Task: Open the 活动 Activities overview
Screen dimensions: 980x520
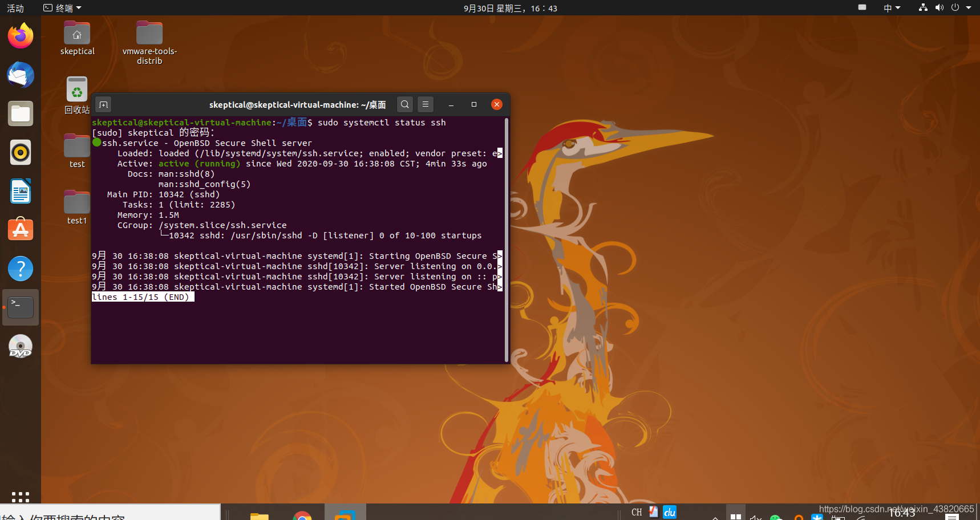Action: pos(15,8)
